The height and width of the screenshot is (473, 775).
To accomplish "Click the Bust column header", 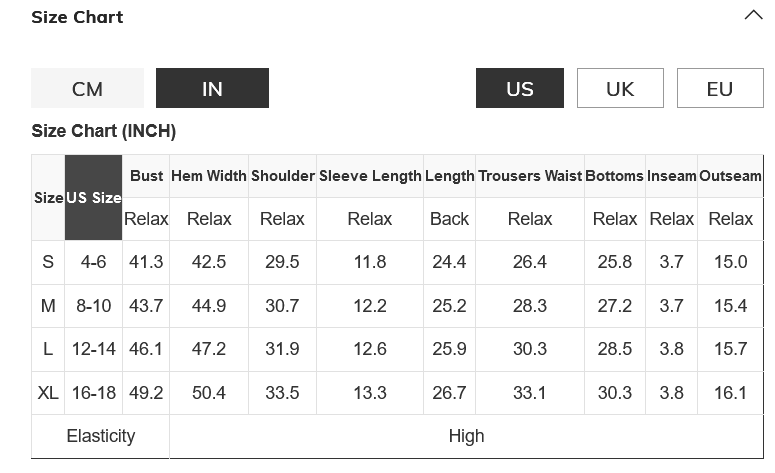I will tap(146, 176).
